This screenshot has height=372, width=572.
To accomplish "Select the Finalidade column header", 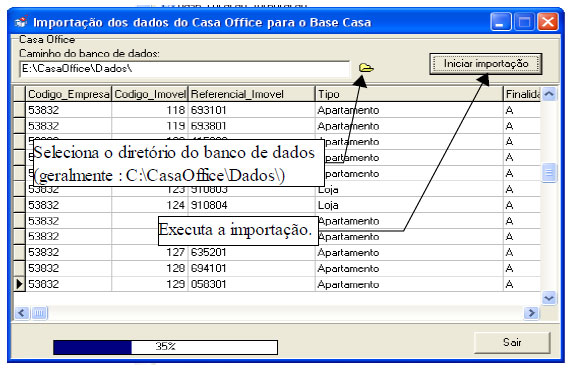I will point(522,94).
